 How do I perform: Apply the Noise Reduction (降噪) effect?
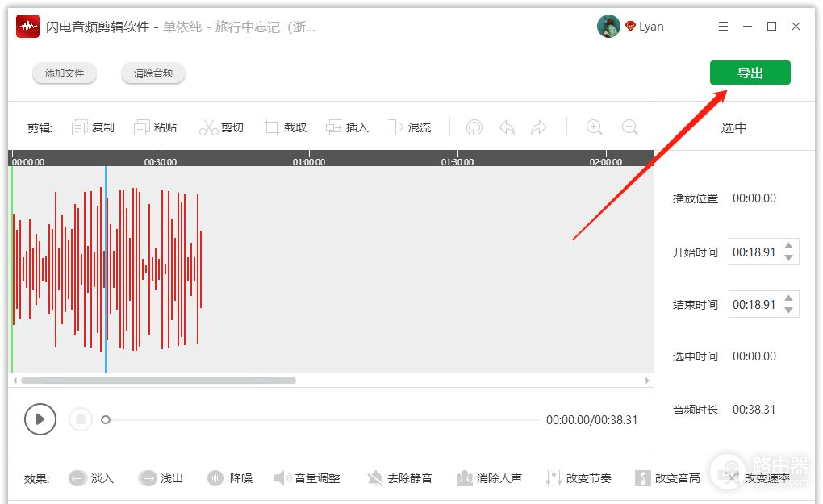230,477
